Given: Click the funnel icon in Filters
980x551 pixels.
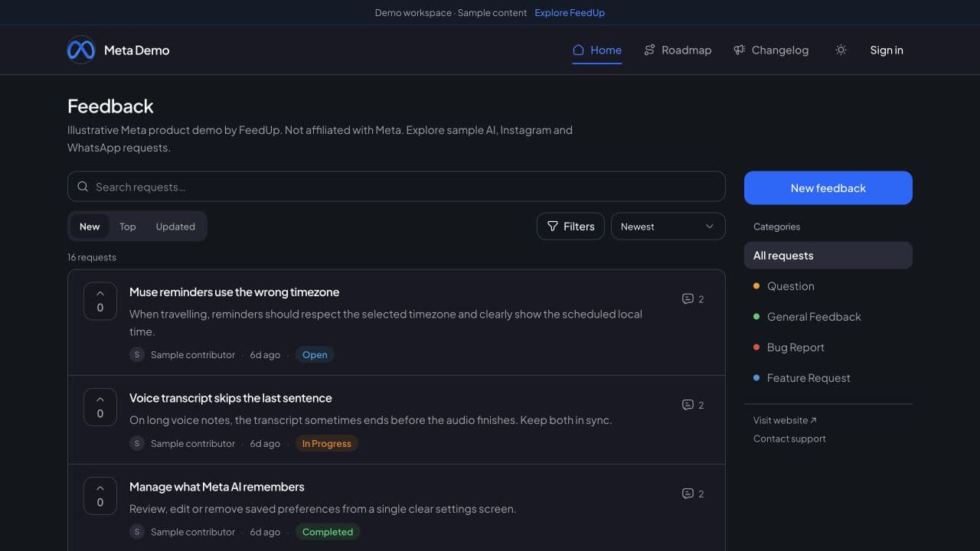Looking at the screenshot, I should (x=552, y=227).
